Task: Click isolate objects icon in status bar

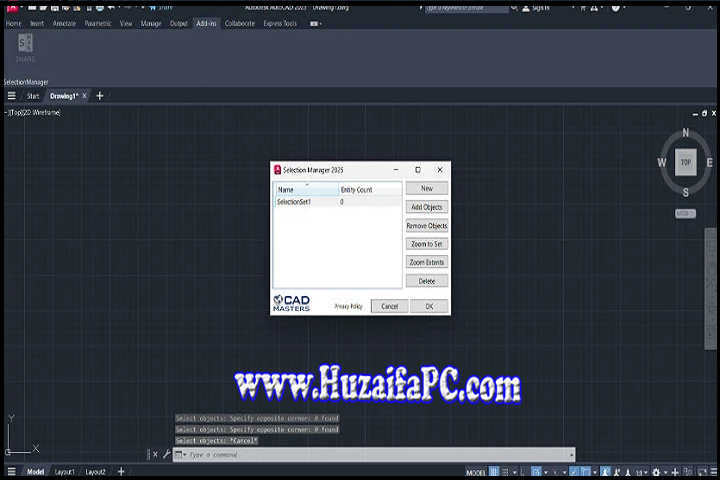Action: 688,471
